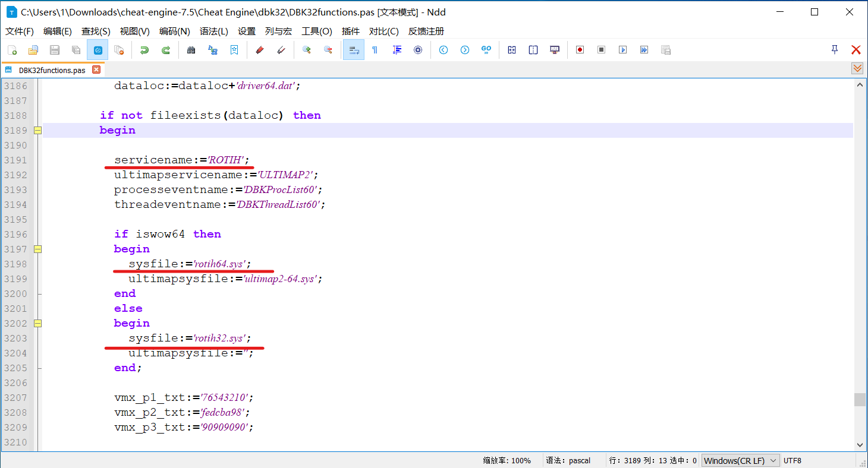The width and height of the screenshot is (868, 468).
Task: Click the Save All stacked disks icon
Action: tap(76, 50)
